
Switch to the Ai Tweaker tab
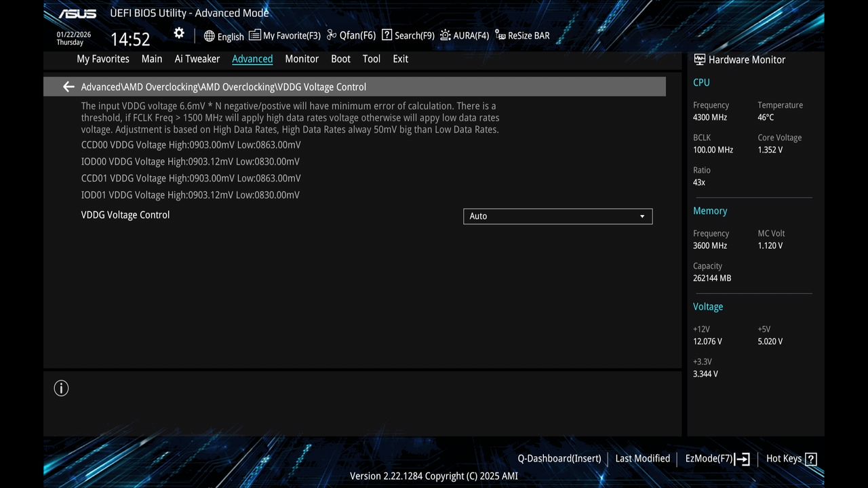point(197,59)
